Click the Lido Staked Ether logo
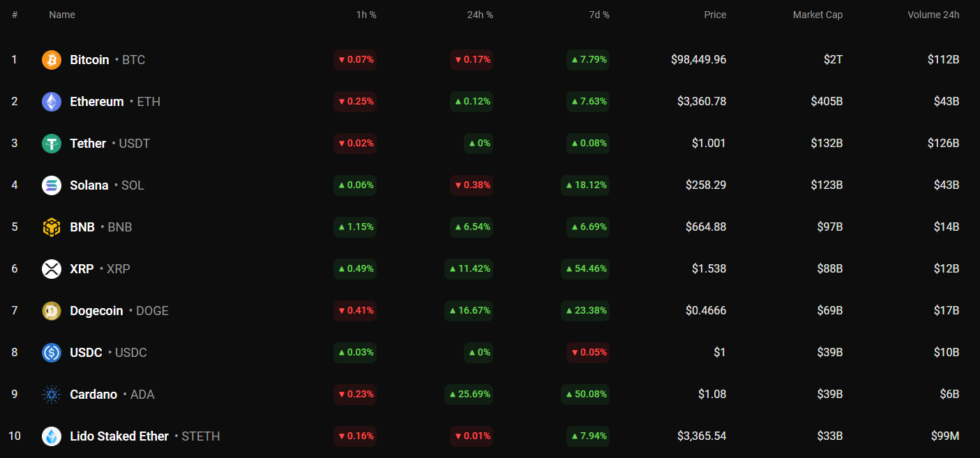The width and height of the screenshot is (980, 458). click(x=52, y=436)
